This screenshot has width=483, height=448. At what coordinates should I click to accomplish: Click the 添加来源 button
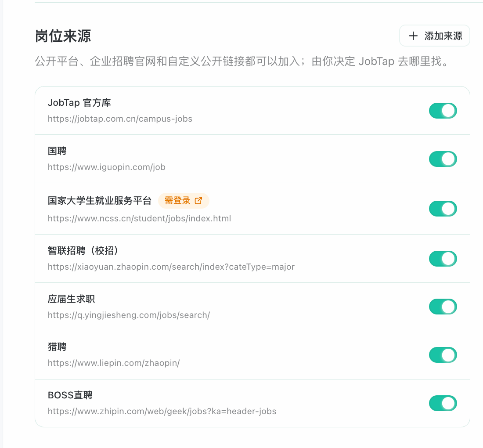[x=434, y=36]
